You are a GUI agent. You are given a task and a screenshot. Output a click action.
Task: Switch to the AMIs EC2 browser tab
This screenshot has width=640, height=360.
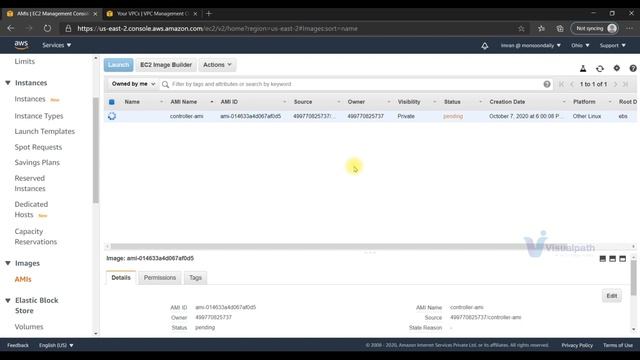52,13
